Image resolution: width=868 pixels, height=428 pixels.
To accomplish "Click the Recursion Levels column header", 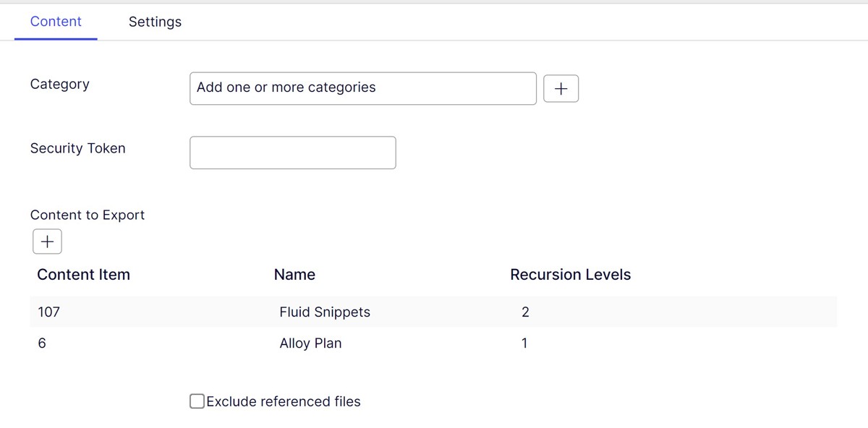I will (571, 274).
